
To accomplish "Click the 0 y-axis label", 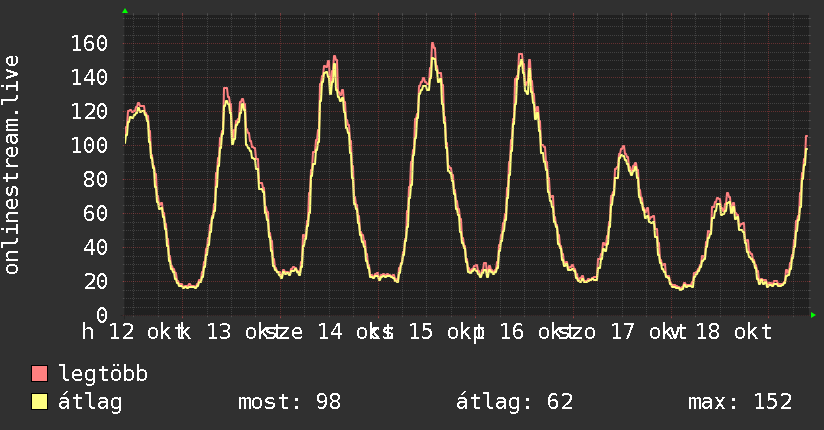I will coord(102,315).
